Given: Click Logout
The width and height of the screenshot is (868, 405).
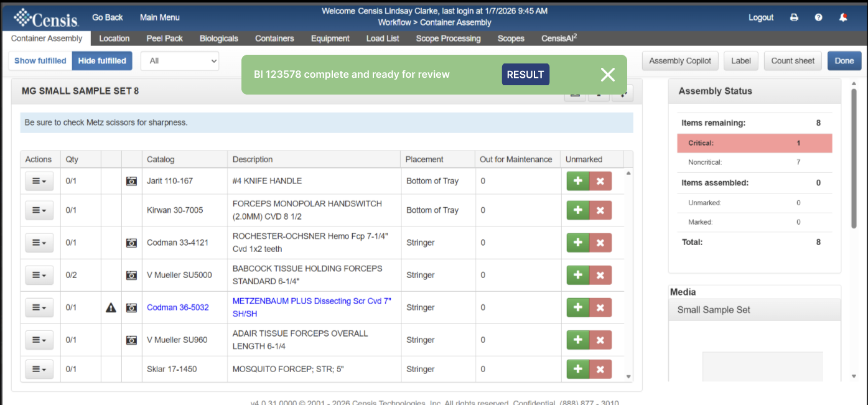Looking at the screenshot, I should coord(761,17).
